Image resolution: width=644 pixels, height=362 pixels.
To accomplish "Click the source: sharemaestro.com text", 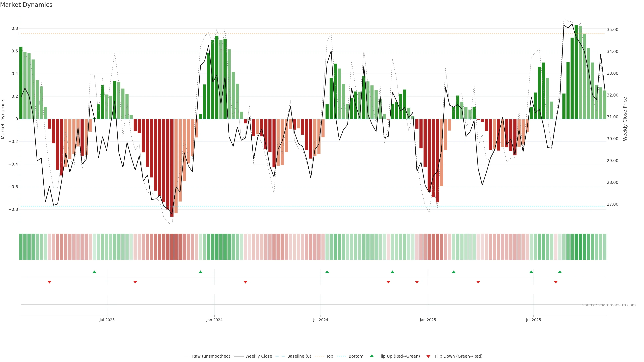I will click(609, 305).
